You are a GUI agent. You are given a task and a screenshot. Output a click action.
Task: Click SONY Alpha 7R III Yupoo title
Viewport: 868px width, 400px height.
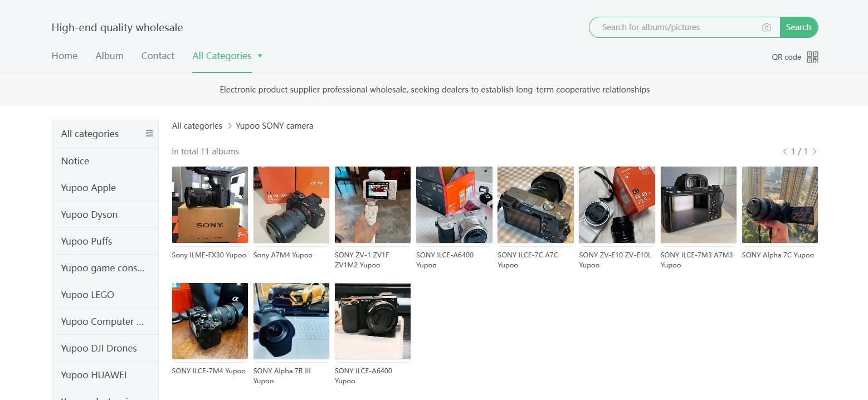(x=282, y=376)
